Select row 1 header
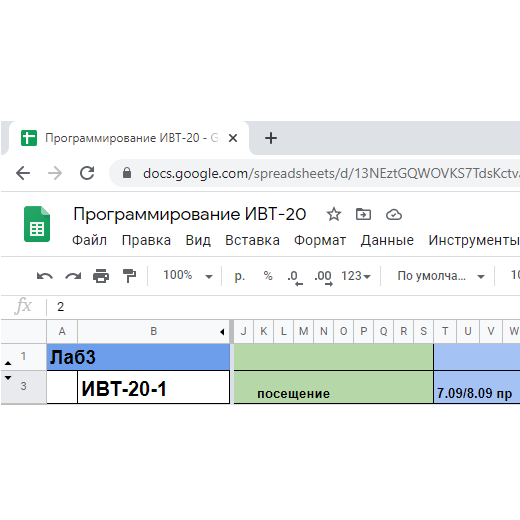This screenshot has width=520, height=520. [x=23, y=356]
